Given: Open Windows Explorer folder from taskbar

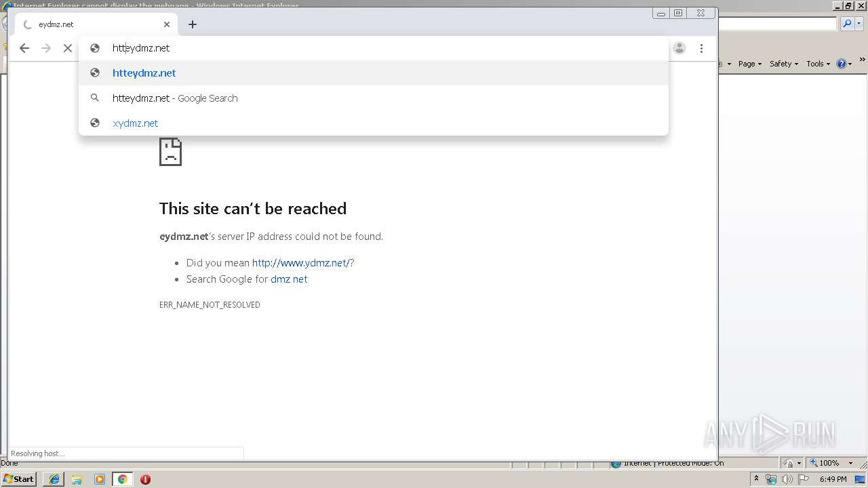Looking at the screenshot, I should [x=77, y=479].
